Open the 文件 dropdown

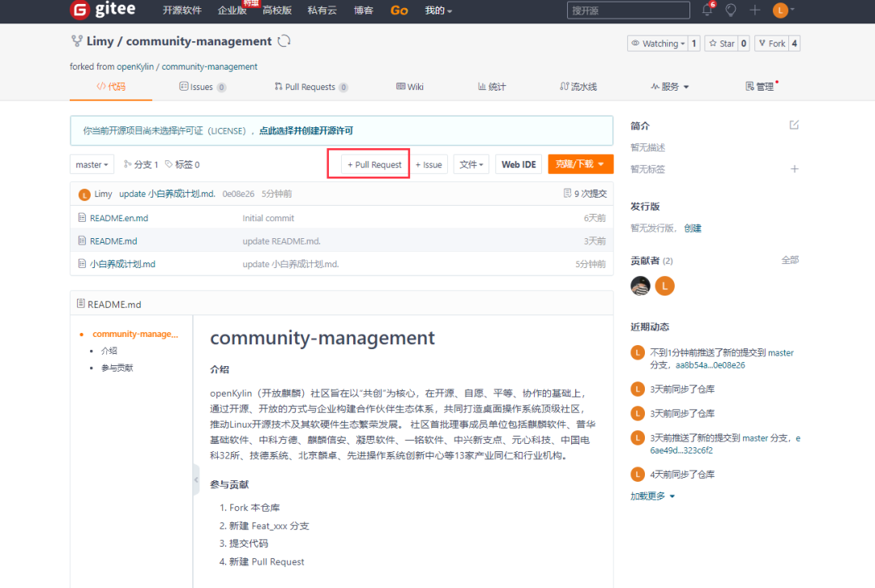click(471, 164)
